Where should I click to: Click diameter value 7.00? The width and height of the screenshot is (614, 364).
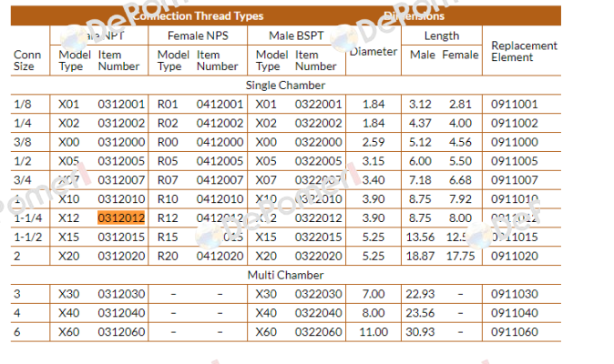374,294
